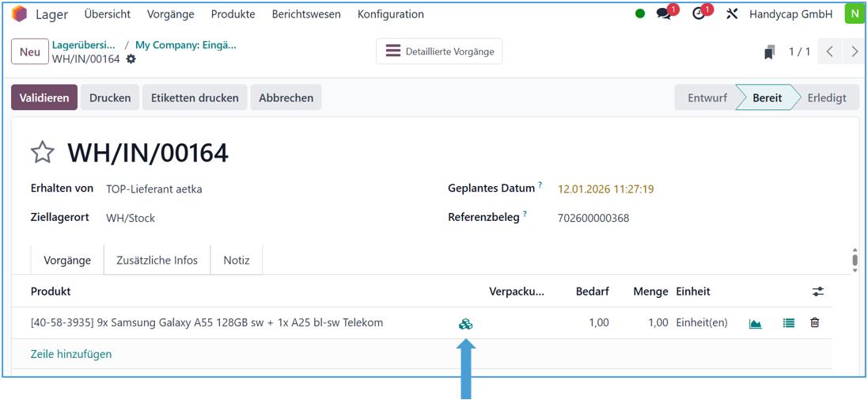This screenshot has width=868, height=400.
Task: Click the Odoo Lager app logo
Action: (20, 14)
